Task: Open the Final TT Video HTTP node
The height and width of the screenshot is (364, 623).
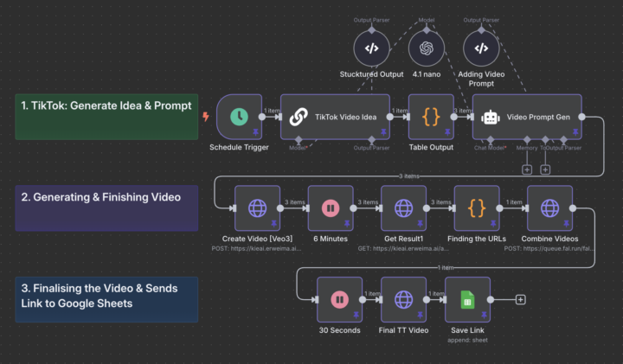Action: coord(404,300)
